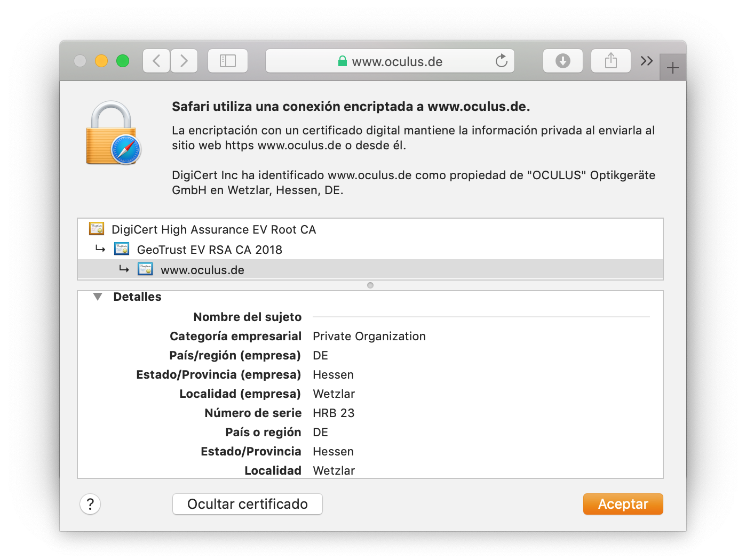Click the green full-screen window button

[x=123, y=61]
